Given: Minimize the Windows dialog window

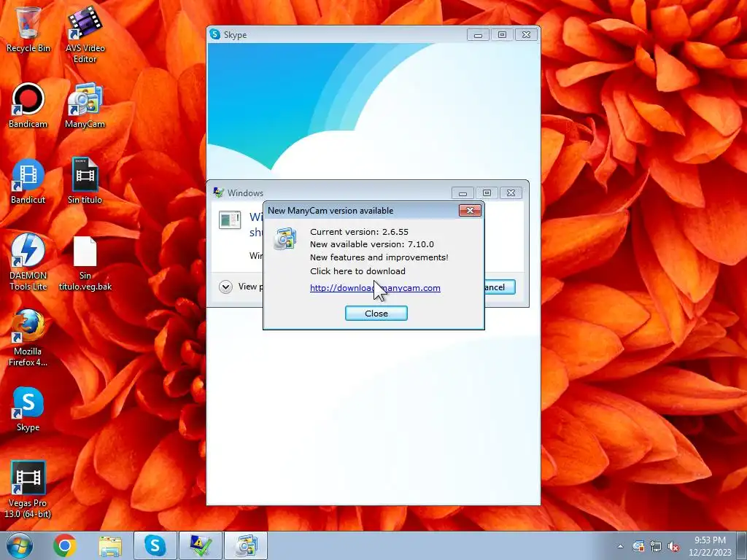Looking at the screenshot, I should coord(462,192).
